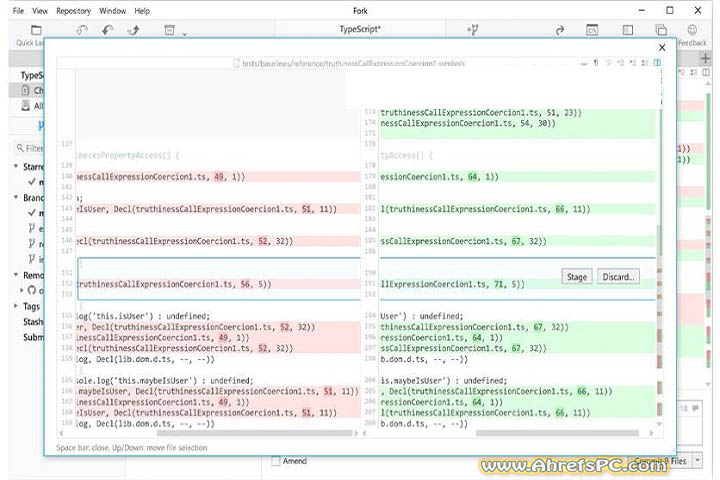Toggle side-by-side diff view icon
This screenshot has height=480, width=720.
658,62
